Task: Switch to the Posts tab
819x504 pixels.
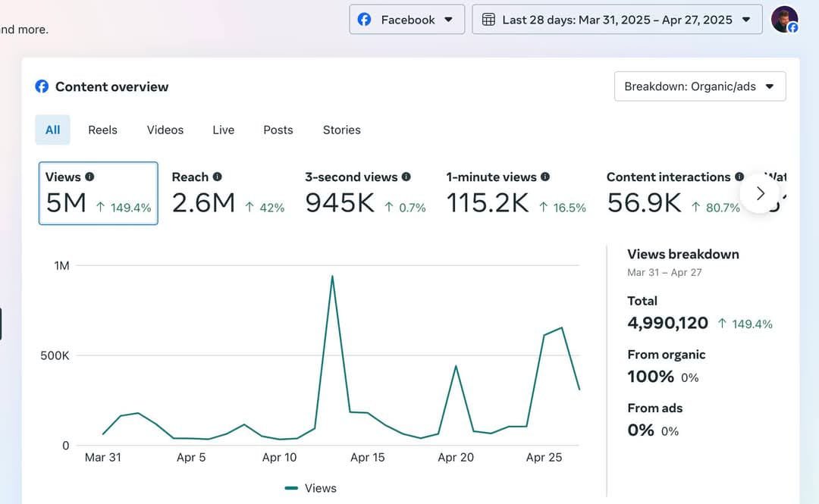Action: pos(278,130)
